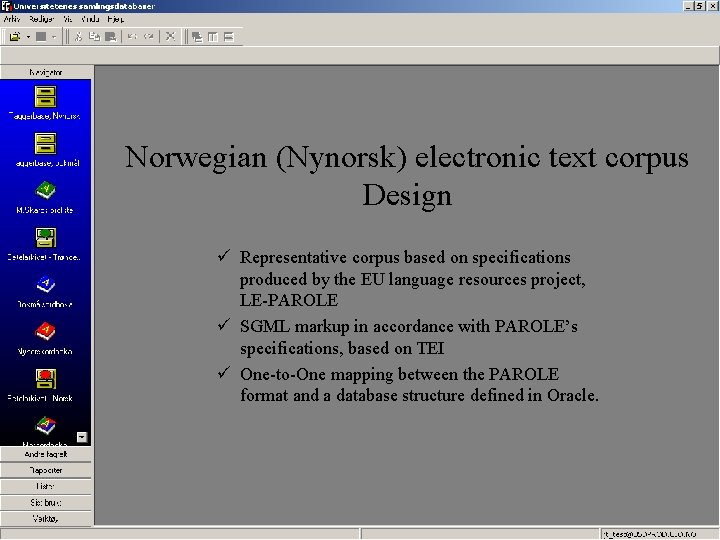Expand the dropdown arrow beside the save icon
Viewport: 720px width, 540px height.
coord(54,37)
